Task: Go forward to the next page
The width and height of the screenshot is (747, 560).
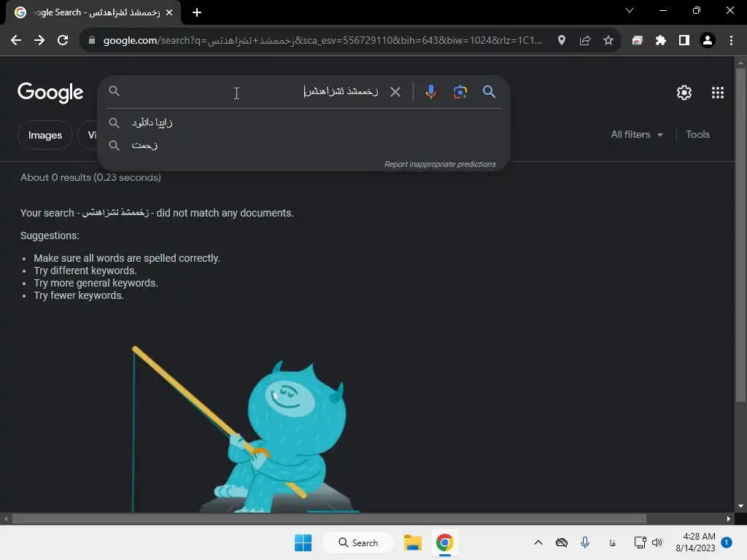Action: click(x=39, y=41)
